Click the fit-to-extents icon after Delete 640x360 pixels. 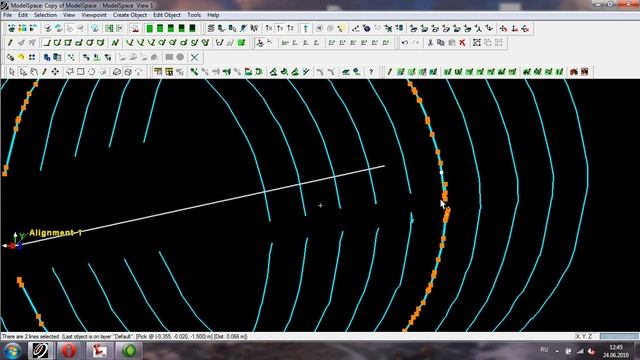coord(477,43)
